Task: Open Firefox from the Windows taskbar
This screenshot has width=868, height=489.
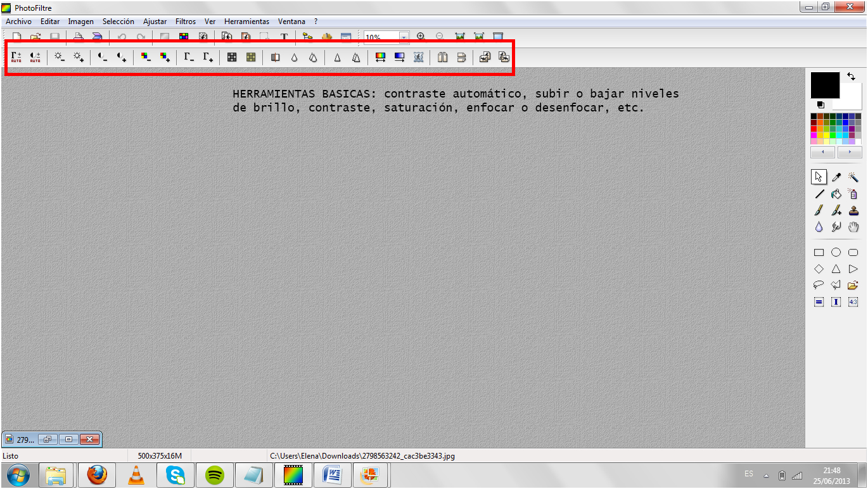Action: (97, 474)
